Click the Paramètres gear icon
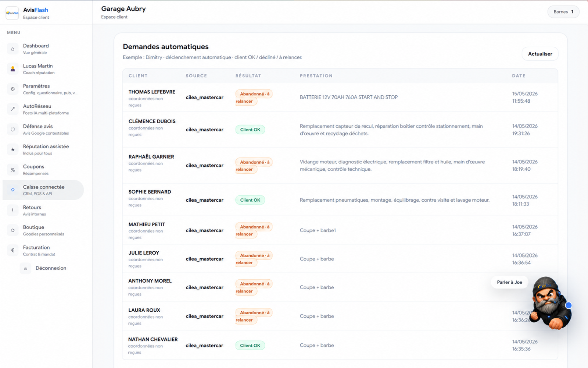The image size is (588, 368). (x=13, y=89)
